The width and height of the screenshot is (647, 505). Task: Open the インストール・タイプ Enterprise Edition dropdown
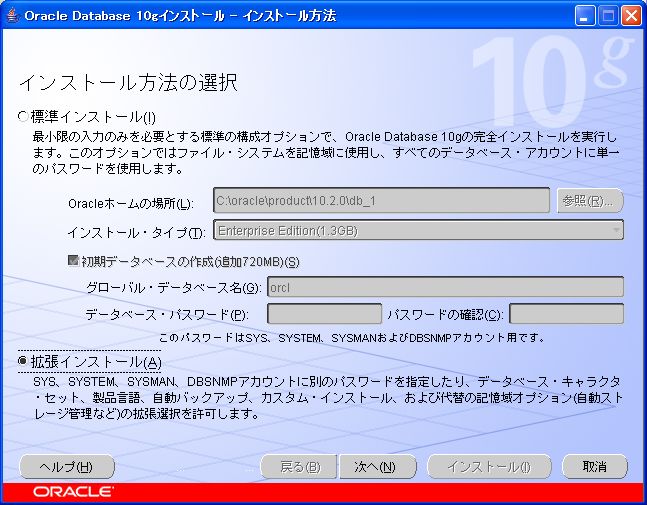[418, 230]
